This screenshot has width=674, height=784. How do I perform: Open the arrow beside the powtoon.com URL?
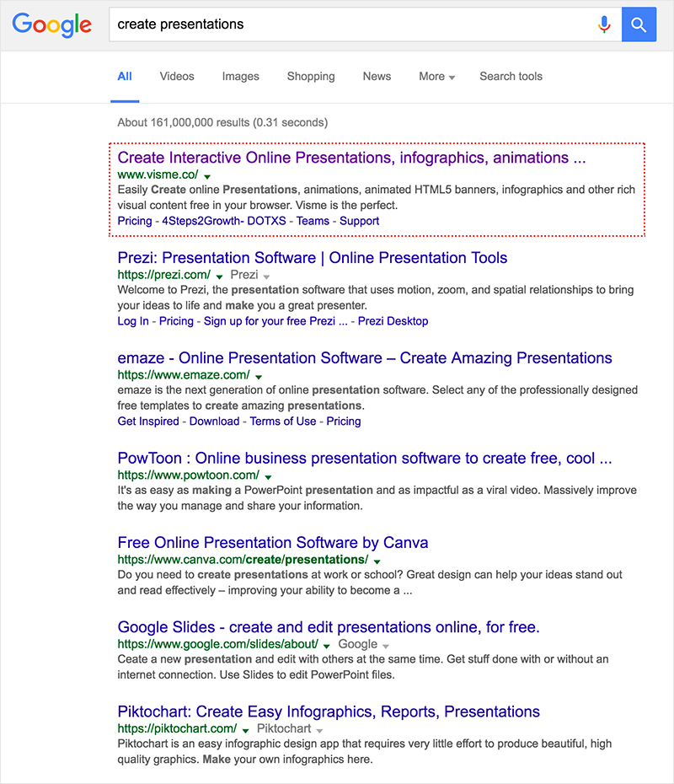[x=268, y=477]
